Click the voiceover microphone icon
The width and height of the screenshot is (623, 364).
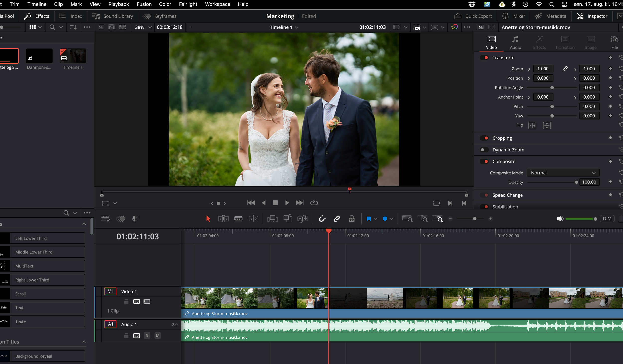click(135, 219)
